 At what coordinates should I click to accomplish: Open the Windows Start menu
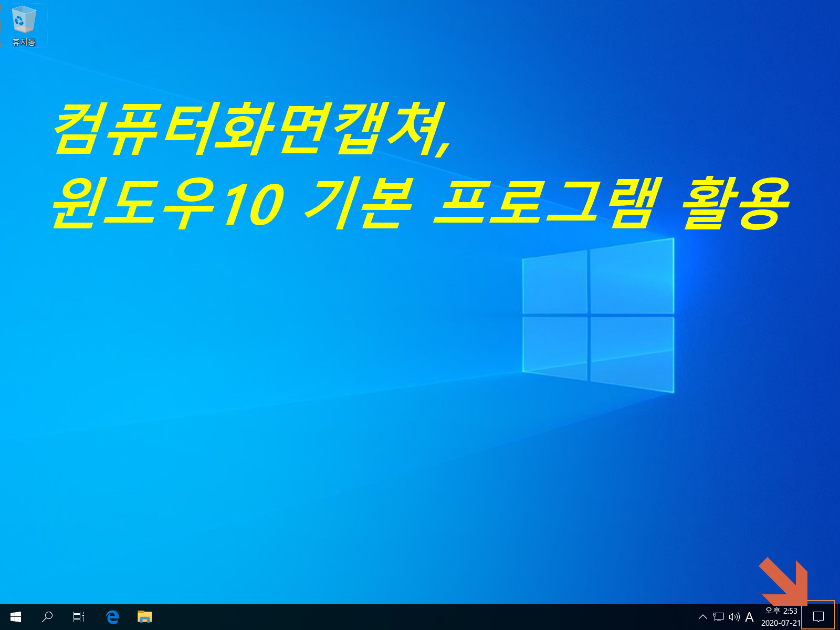(16, 617)
